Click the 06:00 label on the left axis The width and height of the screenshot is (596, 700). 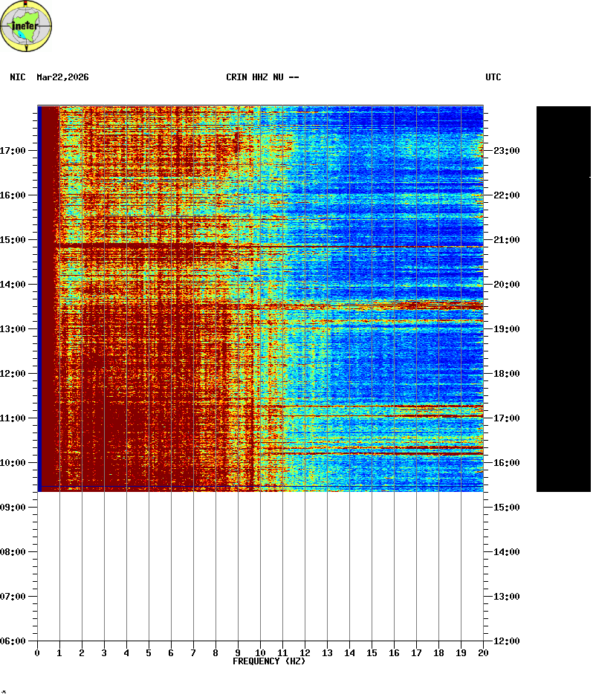click(13, 641)
